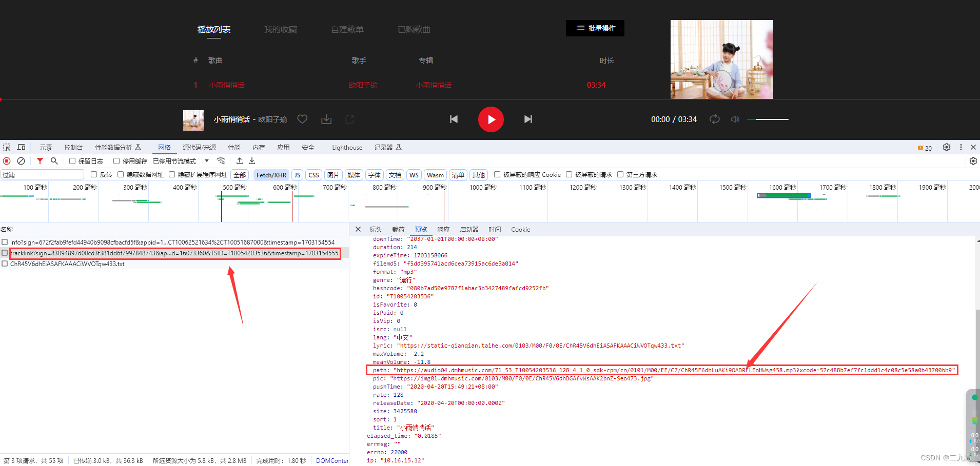This screenshot has height=466, width=980.
Task: Click the small album thumbnail in the player bar
Action: click(193, 120)
